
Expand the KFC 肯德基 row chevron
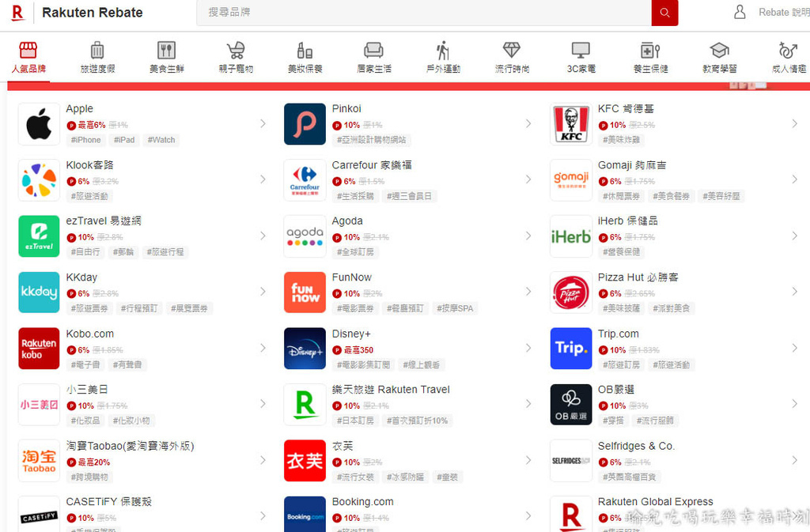[x=794, y=124]
